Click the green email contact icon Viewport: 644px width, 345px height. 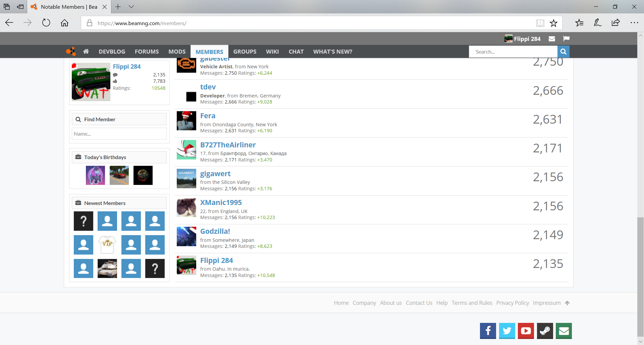[x=564, y=331]
